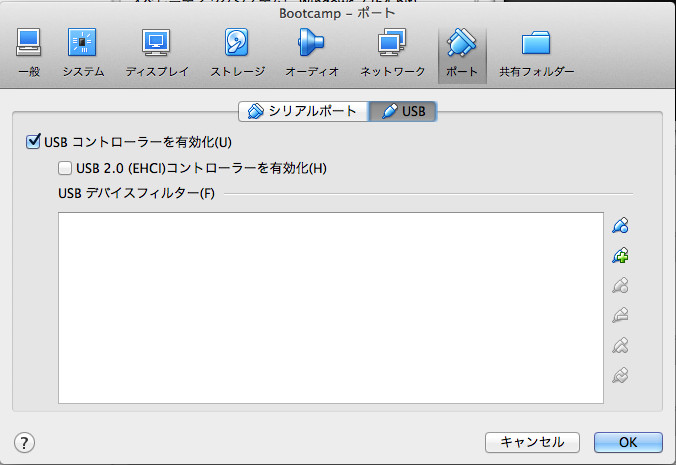The image size is (676, 465).
Task: Switch to the シリアルポート tab
Action: 303,111
